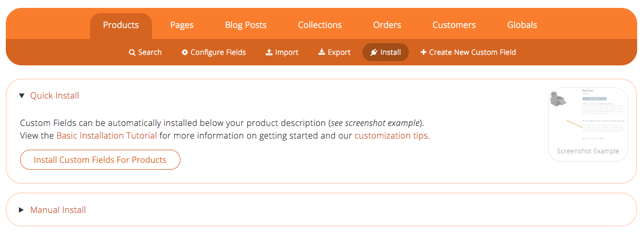Click the plus icon for new custom field
Screen dimensions: 644x243
(424, 52)
